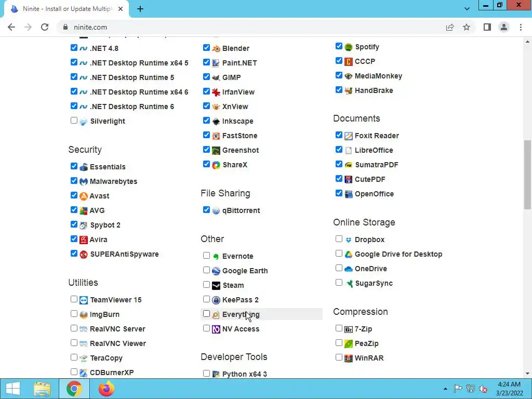The image size is (532, 399).
Task: Click the muted volume tray icon
Action: (x=483, y=389)
